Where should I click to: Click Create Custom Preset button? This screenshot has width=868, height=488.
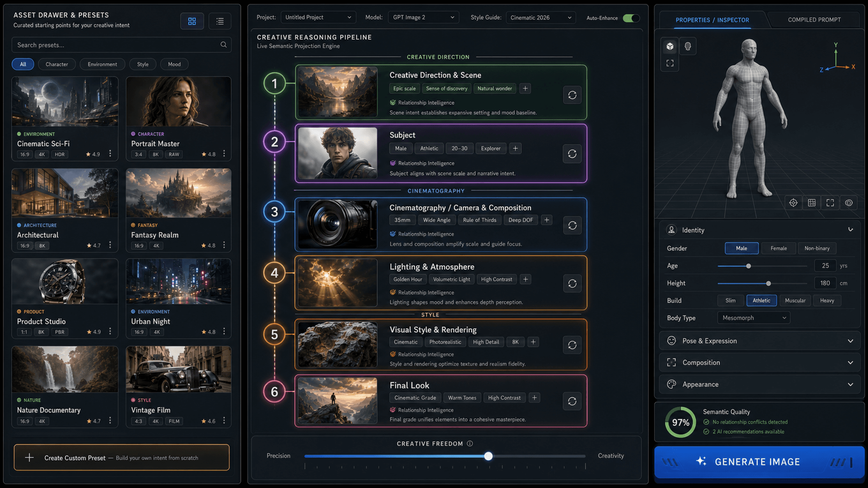coord(122,457)
